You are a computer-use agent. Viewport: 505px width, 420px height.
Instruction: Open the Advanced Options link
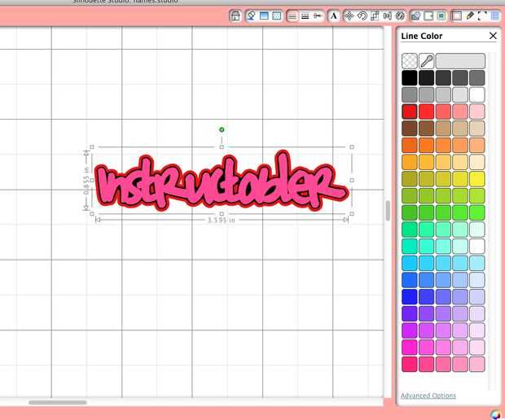(x=428, y=396)
